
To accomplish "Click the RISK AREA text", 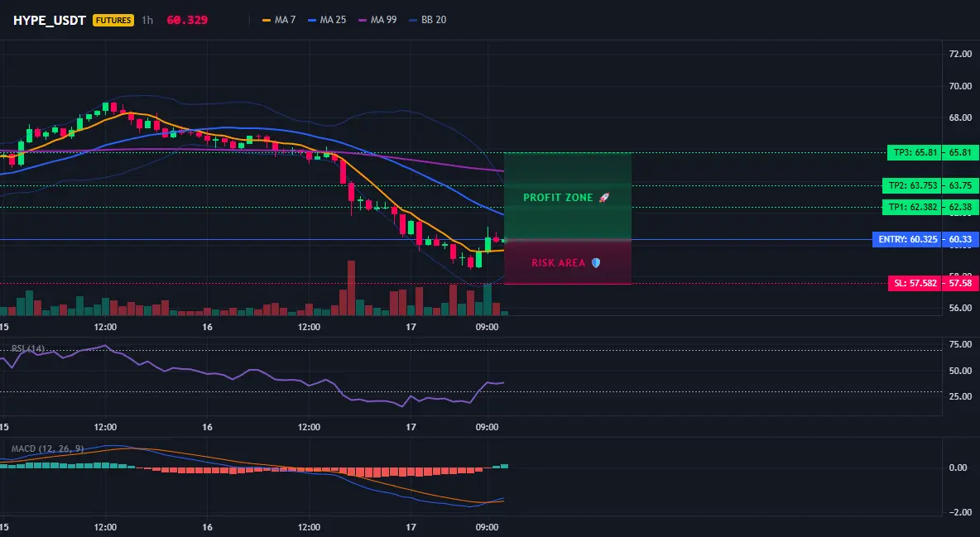I will [x=558, y=263].
